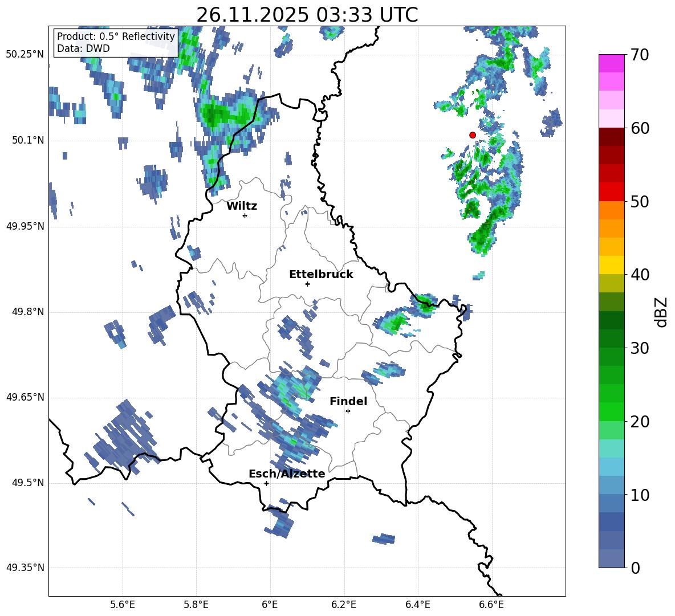675x616 pixels.
Task: Click the title 26.11.2025 03:33 UTC
Action: click(307, 15)
